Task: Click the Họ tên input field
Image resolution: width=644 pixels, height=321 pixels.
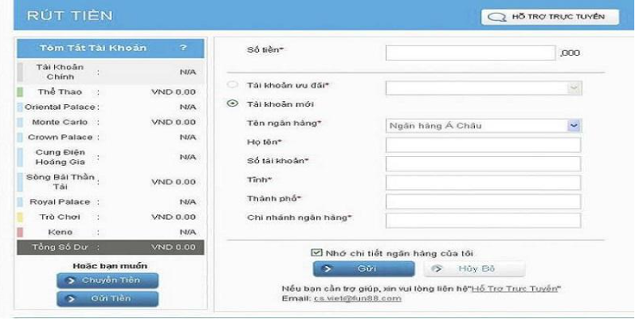Action: 483,145
